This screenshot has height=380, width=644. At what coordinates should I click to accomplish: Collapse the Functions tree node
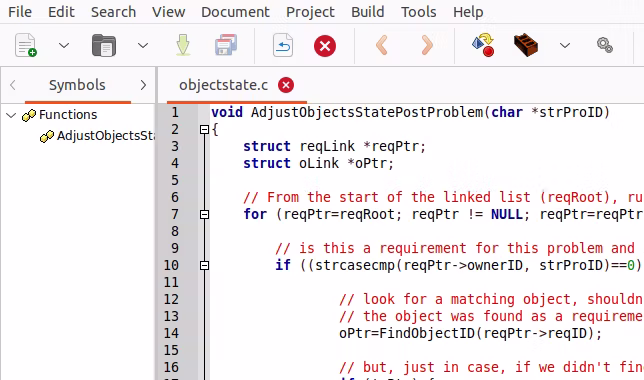pyautogui.click(x=12, y=115)
